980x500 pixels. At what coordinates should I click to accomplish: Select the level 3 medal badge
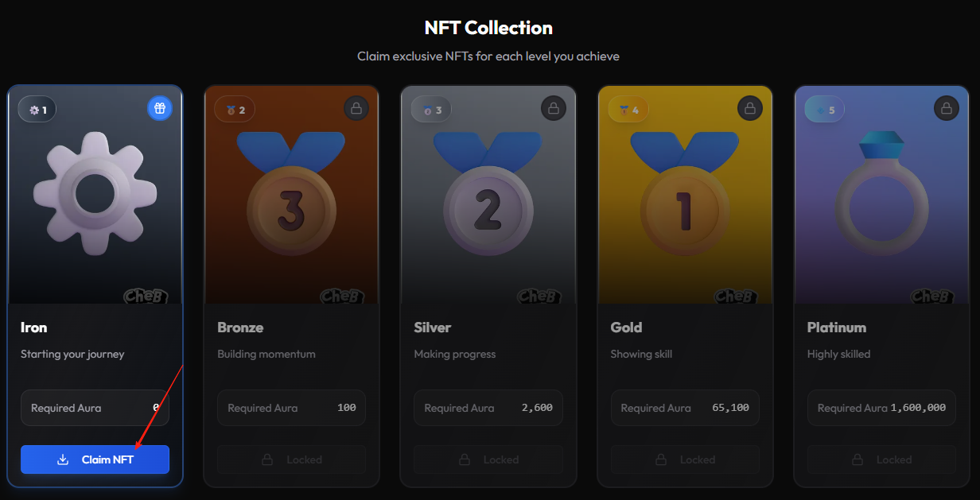431,110
